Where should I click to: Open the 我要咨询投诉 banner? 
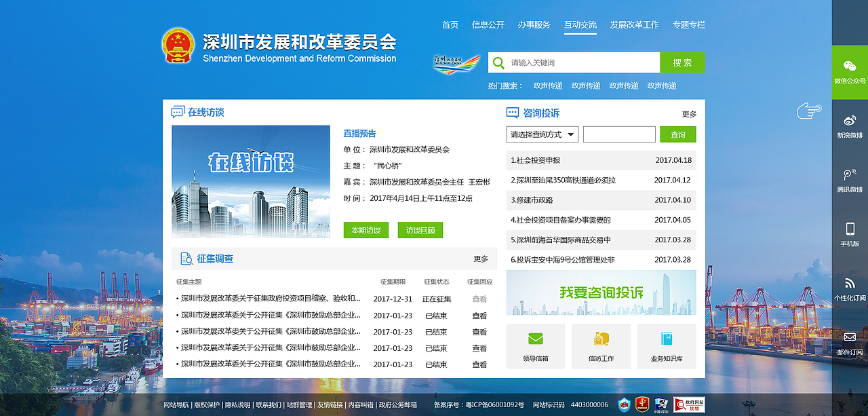(x=601, y=292)
